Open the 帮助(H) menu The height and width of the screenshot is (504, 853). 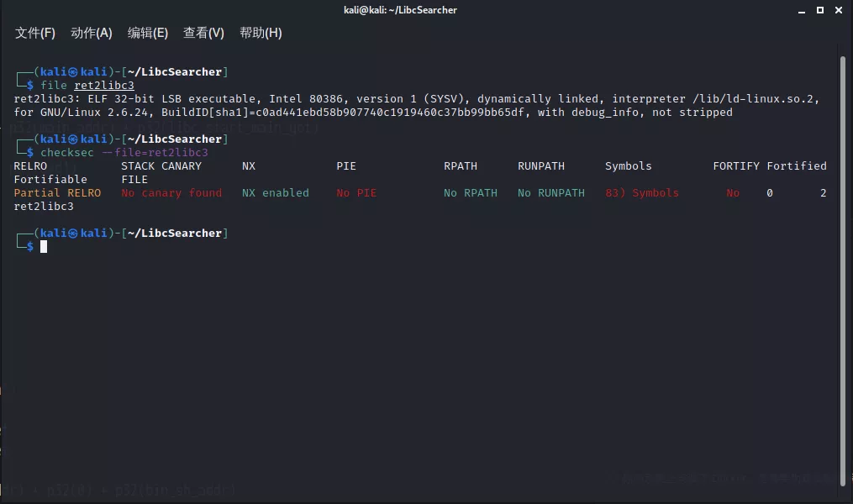261,33
